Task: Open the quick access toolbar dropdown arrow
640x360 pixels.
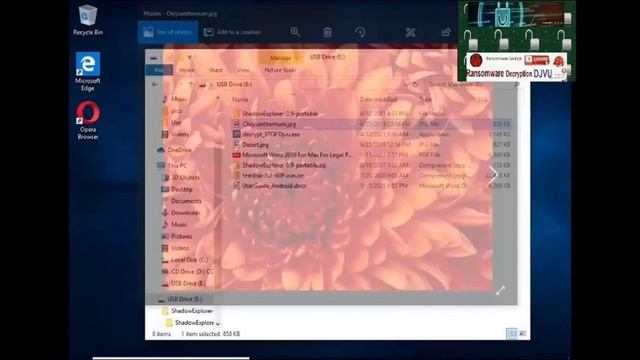Action: (x=189, y=58)
